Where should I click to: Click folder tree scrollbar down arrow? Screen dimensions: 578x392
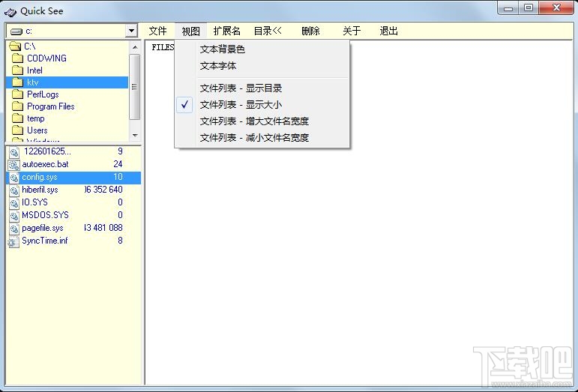click(135, 135)
